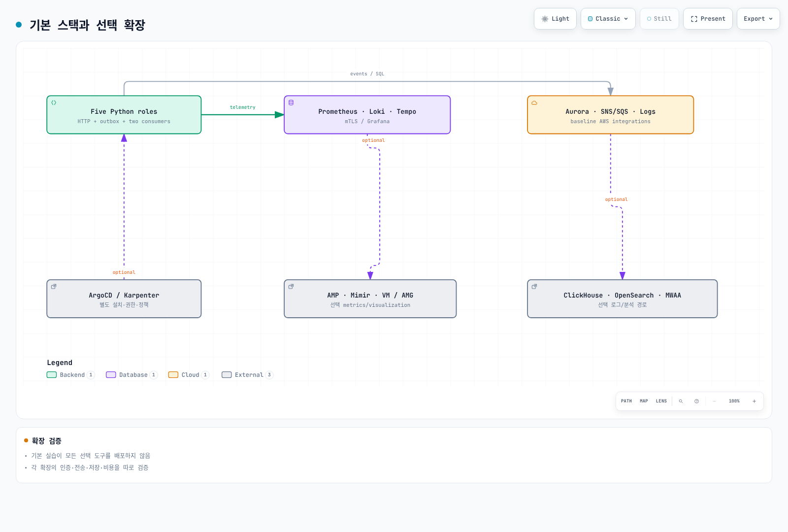This screenshot has width=788, height=532.
Task: Click the orange Cloud legend swatch
Action: pyautogui.click(x=173, y=375)
